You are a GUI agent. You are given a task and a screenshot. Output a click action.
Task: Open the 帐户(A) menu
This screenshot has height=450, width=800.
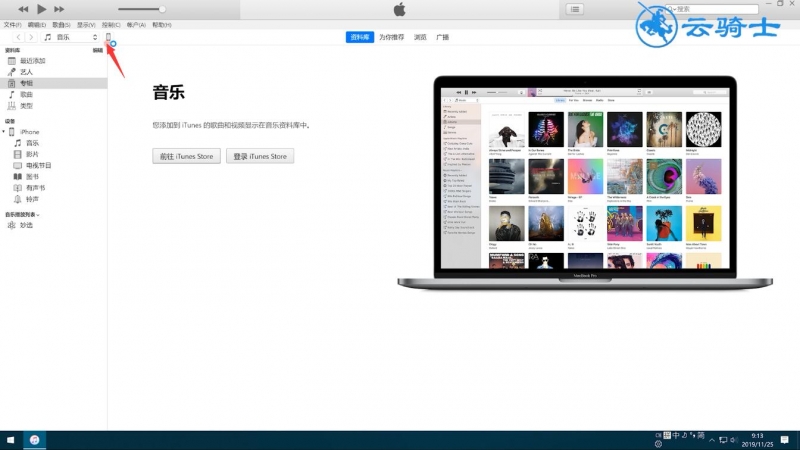[136, 24]
